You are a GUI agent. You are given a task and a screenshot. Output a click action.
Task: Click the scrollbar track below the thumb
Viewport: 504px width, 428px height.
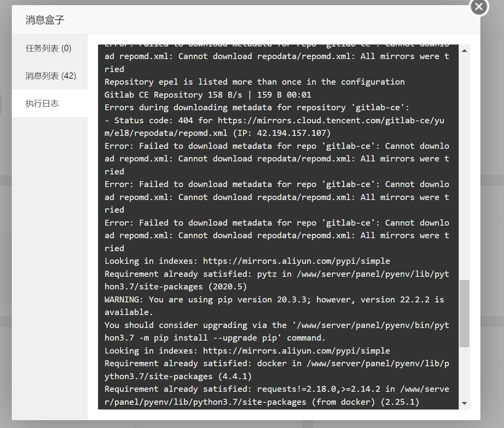click(464, 372)
